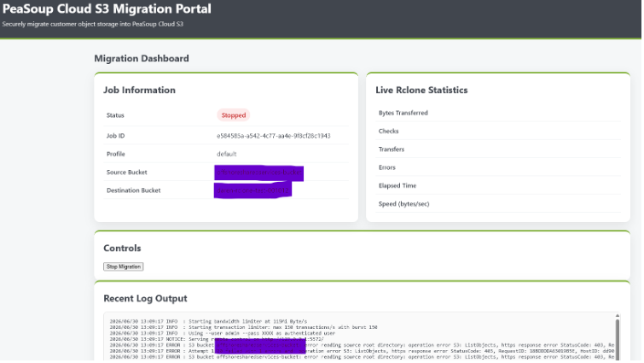Click the Bytes Transferred statistic row
The height and width of the screenshot is (363, 644).
(499, 113)
